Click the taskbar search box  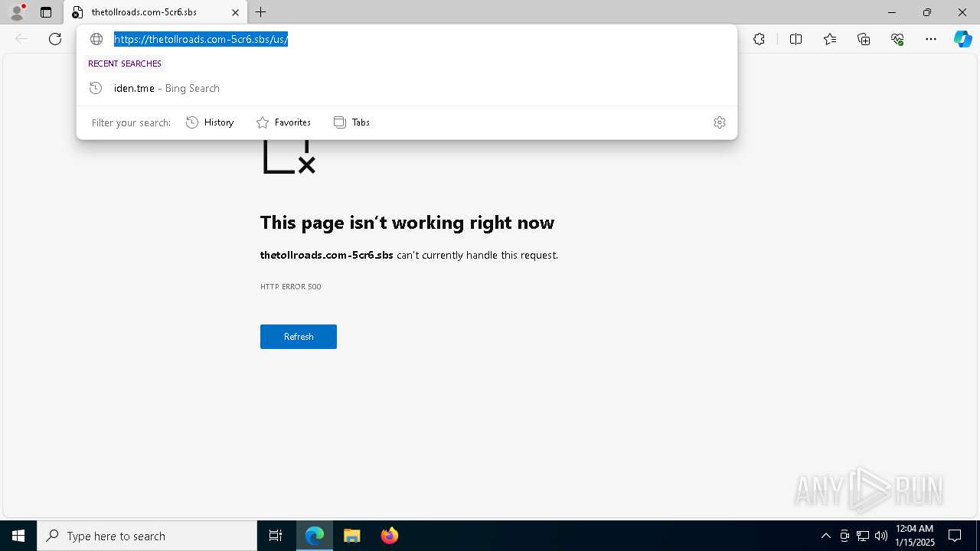pyautogui.click(x=147, y=536)
